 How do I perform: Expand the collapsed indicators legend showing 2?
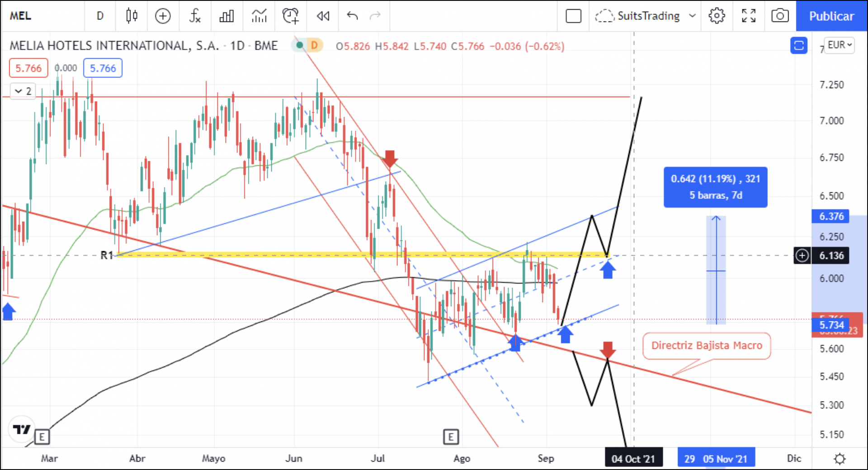coord(23,91)
